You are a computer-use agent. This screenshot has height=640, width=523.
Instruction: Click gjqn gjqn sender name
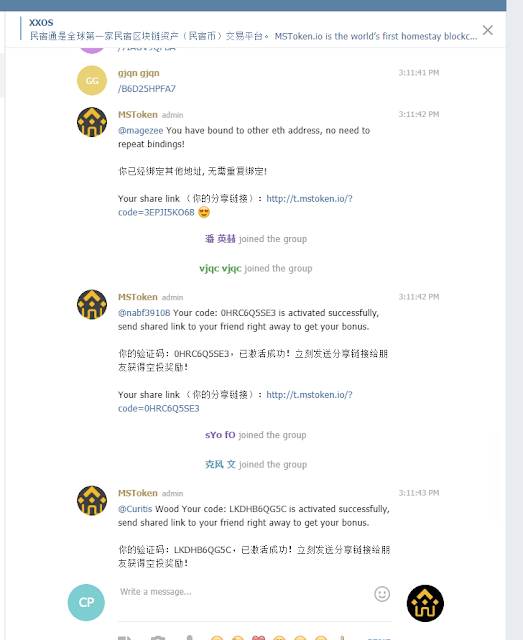pyautogui.click(x=139, y=73)
